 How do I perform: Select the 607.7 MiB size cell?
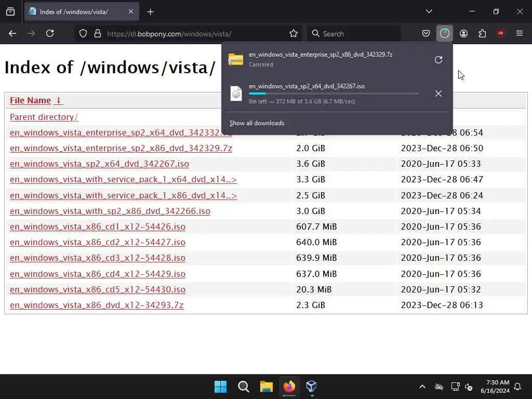coord(316,227)
